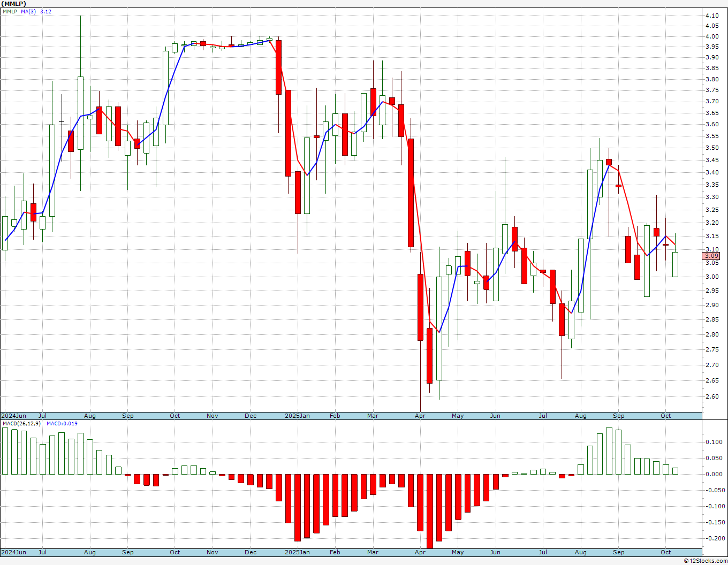Image resolution: width=728 pixels, height=565 pixels.
Task: Click 2025Jan on the price chart date axis
Action: [297, 416]
